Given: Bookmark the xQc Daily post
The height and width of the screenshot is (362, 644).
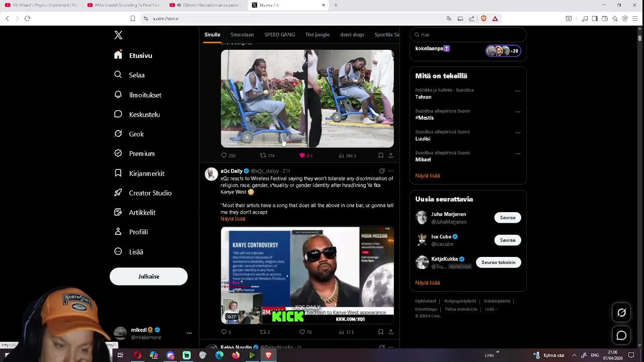Looking at the screenshot, I should [x=380, y=332].
